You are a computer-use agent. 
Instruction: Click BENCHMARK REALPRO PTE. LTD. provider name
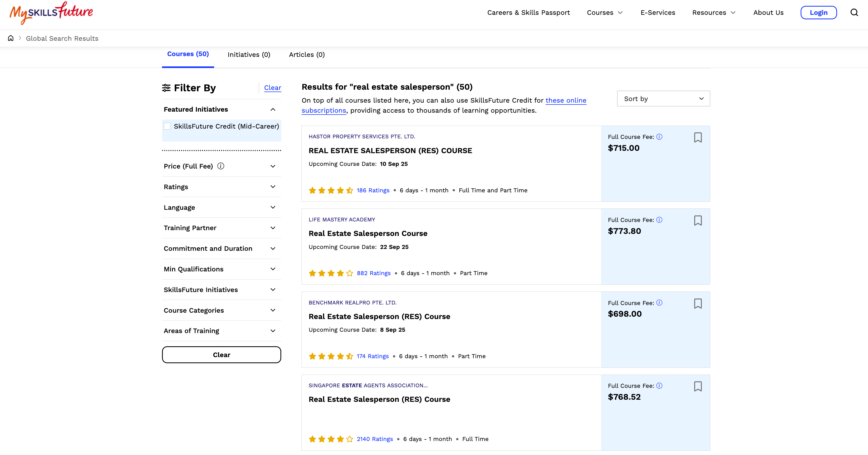pos(352,303)
